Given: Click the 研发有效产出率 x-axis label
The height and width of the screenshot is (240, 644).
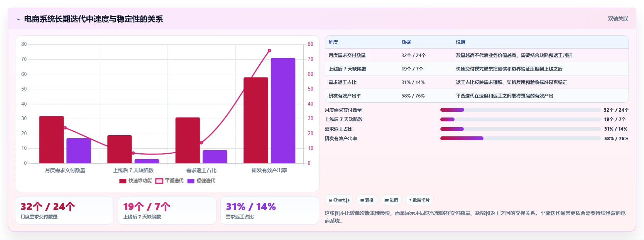Looking at the screenshot, I should pyautogui.click(x=269, y=170).
